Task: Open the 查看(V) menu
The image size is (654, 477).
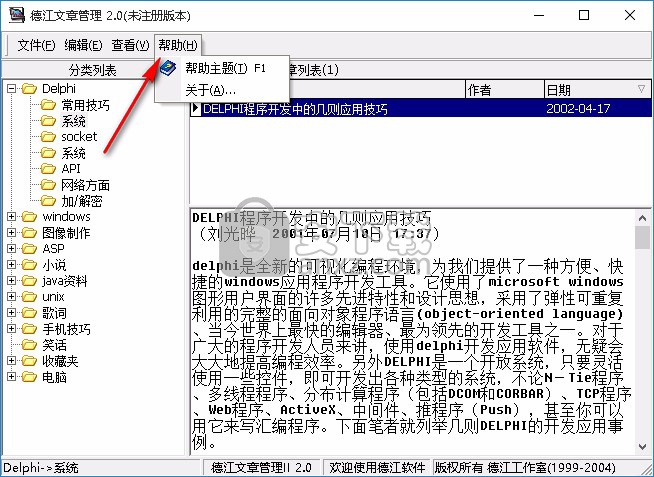Action: (x=130, y=45)
